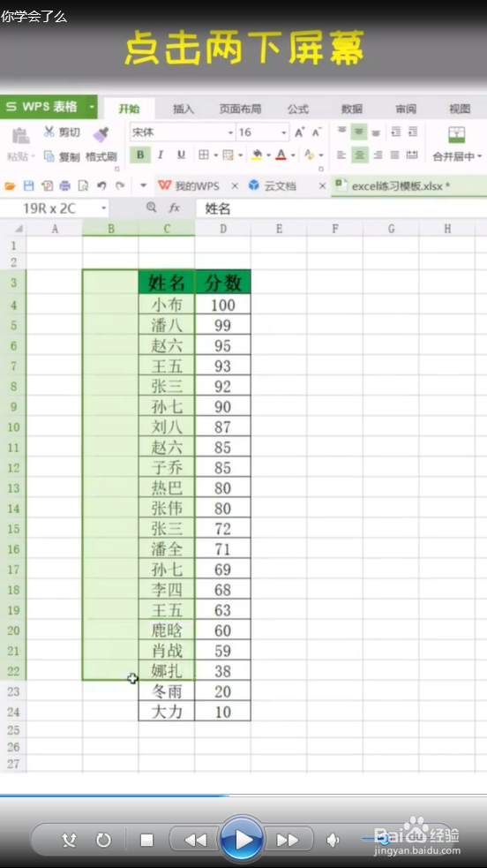Click the Paste (粘贴) clipboard icon
487x868 pixels.
tap(20, 136)
